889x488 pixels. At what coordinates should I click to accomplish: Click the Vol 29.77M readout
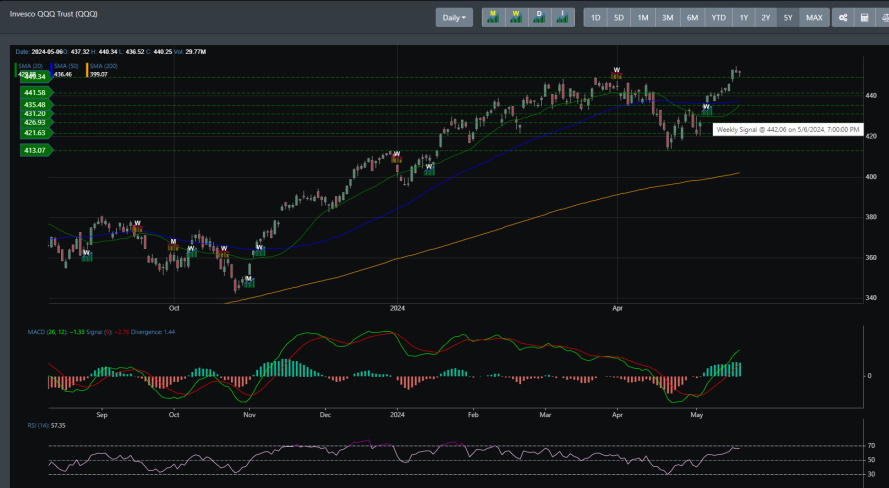190,52
